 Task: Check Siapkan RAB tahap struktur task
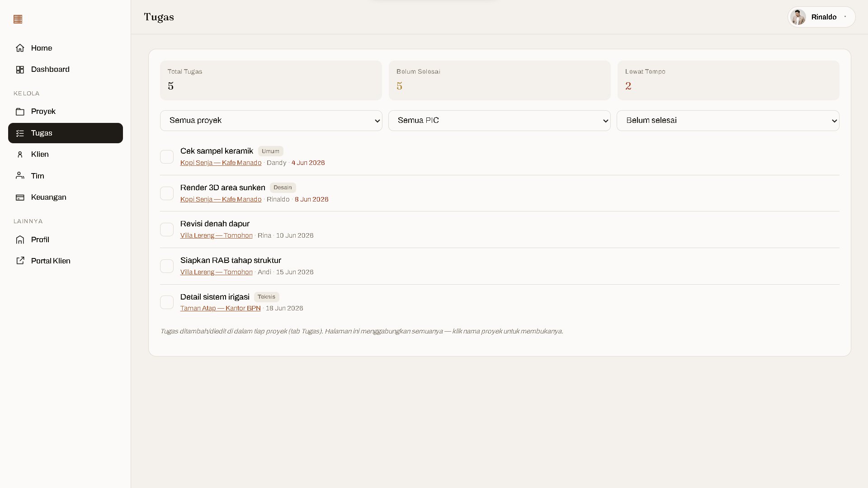[x=167, y=266]
